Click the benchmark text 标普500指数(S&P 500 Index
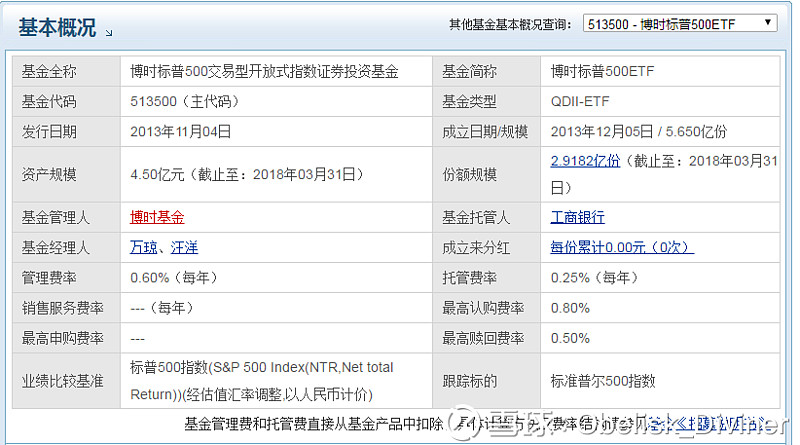Viewport: 800px width, 445px height. pyautogui.click(x=219, y=367)
